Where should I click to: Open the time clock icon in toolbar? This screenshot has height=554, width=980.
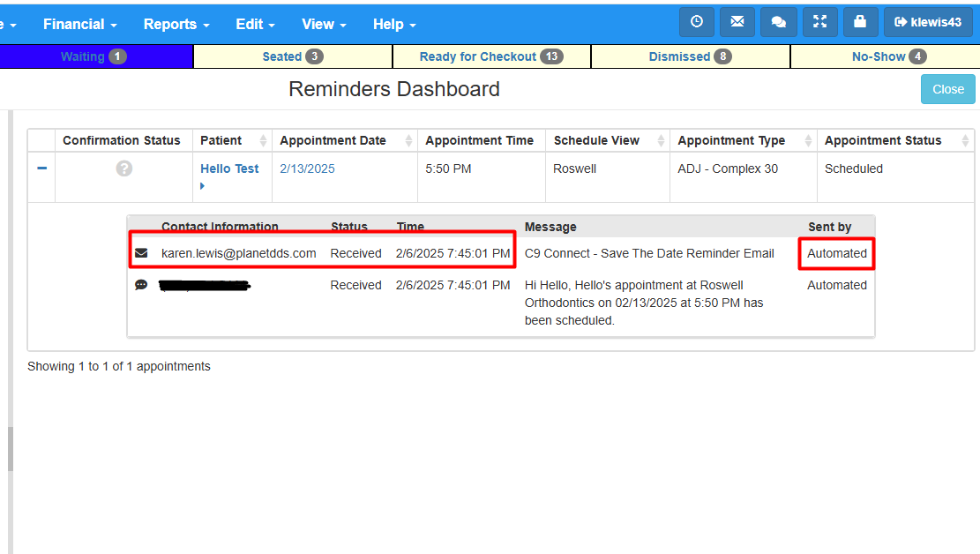(697, 21)
